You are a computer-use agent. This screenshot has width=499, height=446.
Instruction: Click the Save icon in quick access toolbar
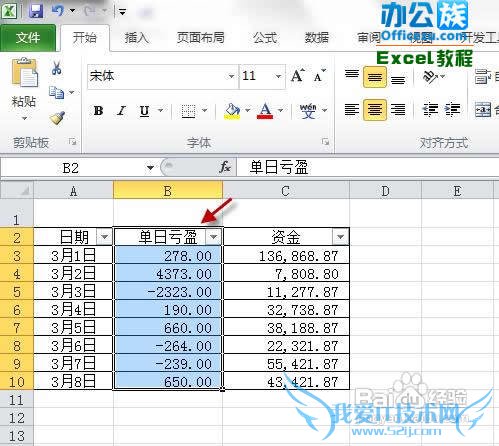36,11
